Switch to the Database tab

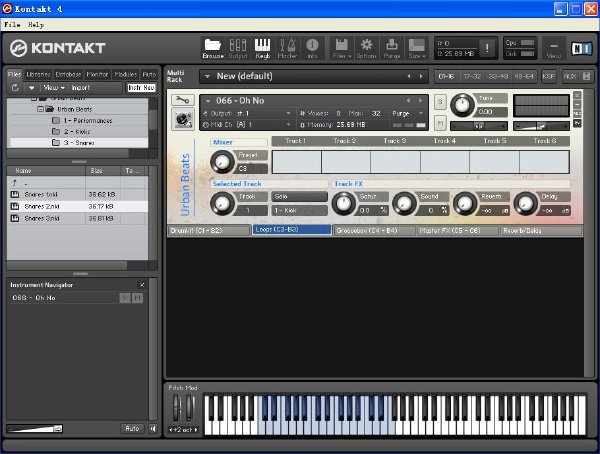68,74
